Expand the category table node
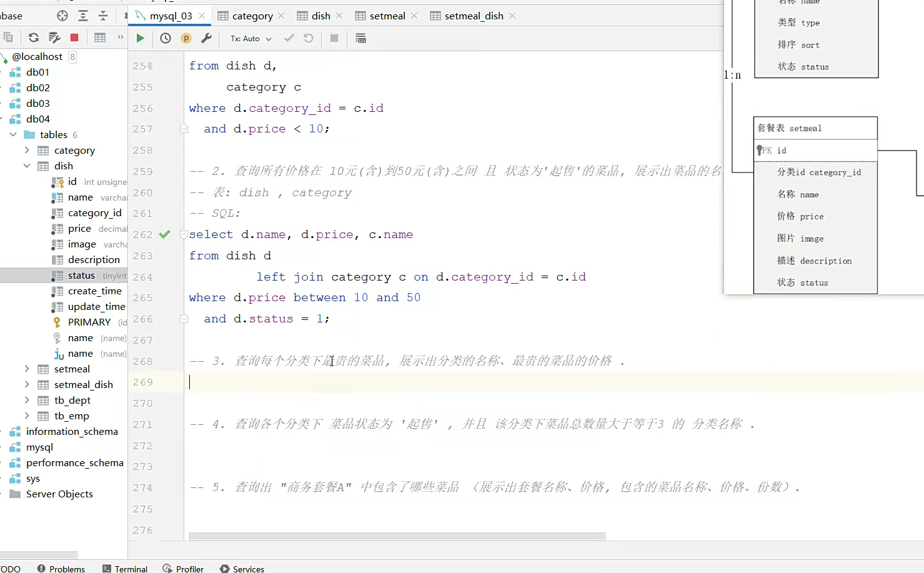The height and width of the screenshot is (573, 924). point(27,150)
